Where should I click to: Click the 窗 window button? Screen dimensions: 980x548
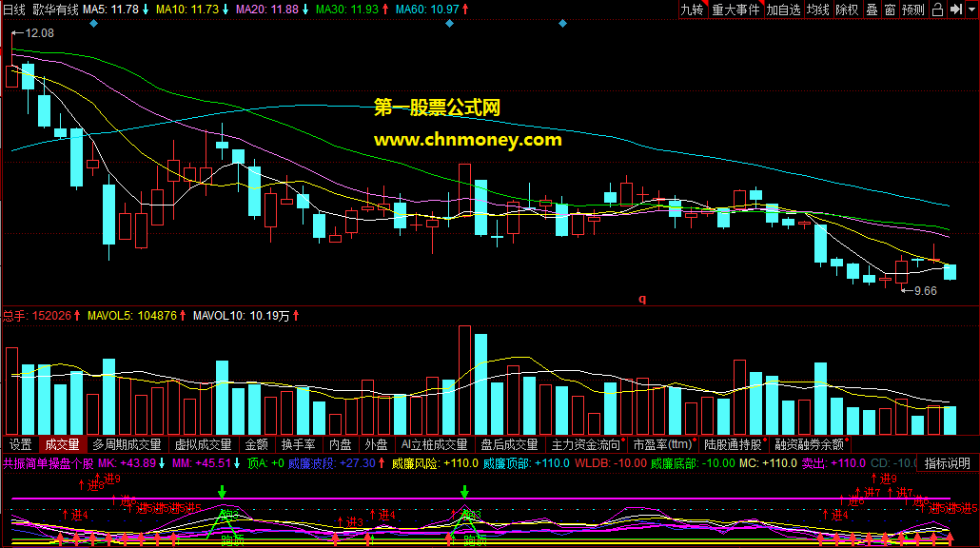890,10
